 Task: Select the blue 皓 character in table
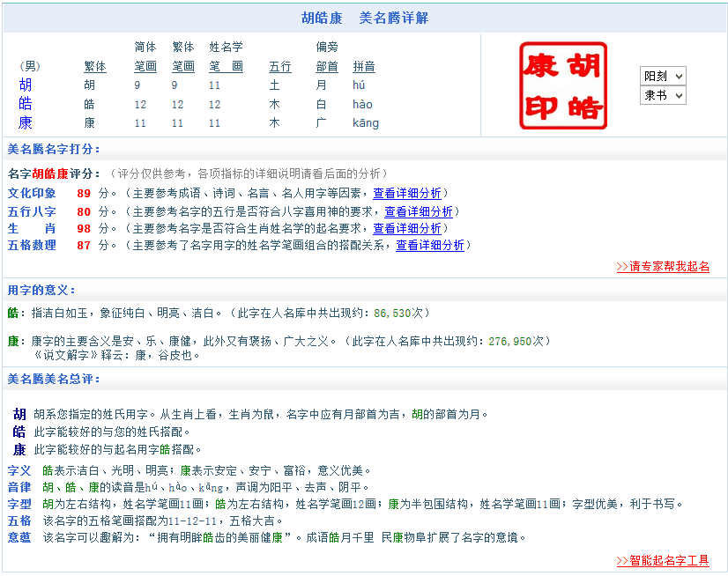coord(26,104)
